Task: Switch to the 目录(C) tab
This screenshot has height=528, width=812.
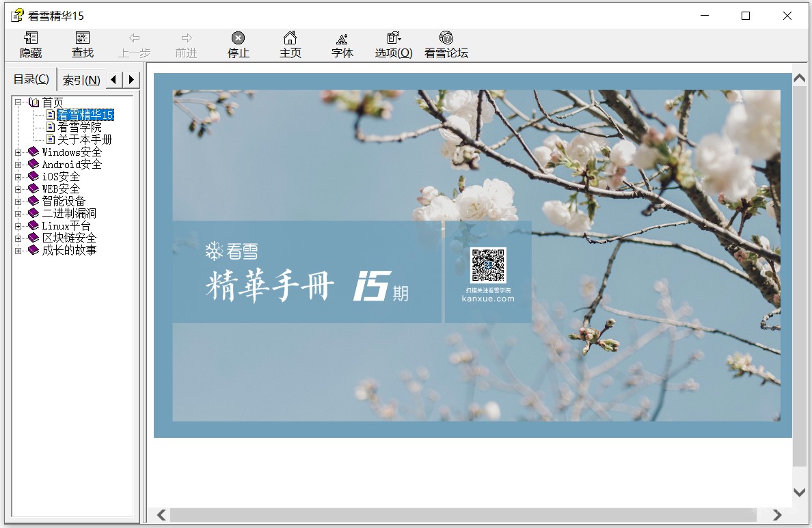Action: [31, 79]
